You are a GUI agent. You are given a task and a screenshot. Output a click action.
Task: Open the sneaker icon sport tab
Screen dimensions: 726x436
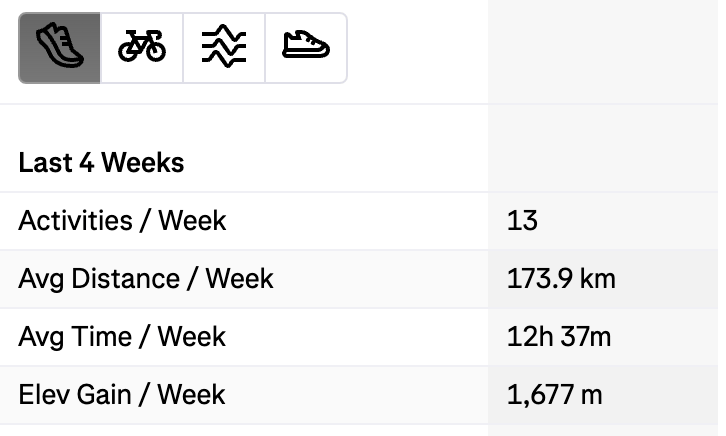306,48
